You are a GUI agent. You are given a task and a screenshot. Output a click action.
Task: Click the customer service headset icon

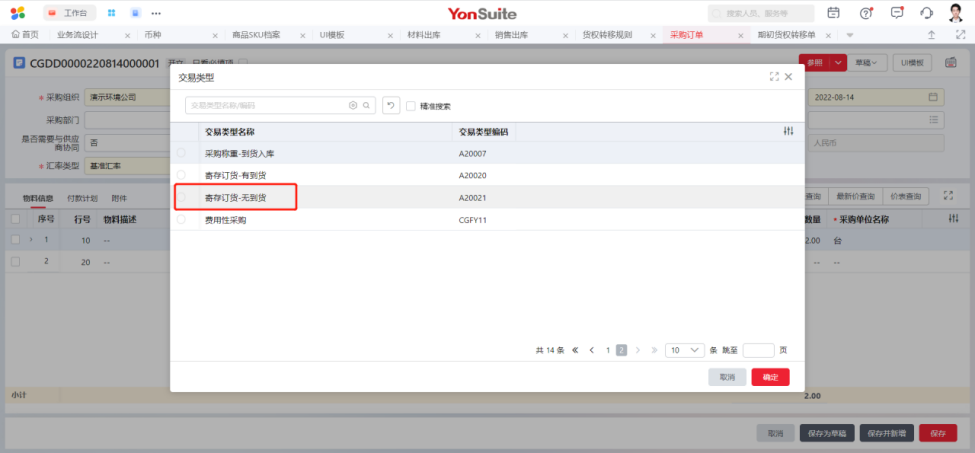point(926,13)
